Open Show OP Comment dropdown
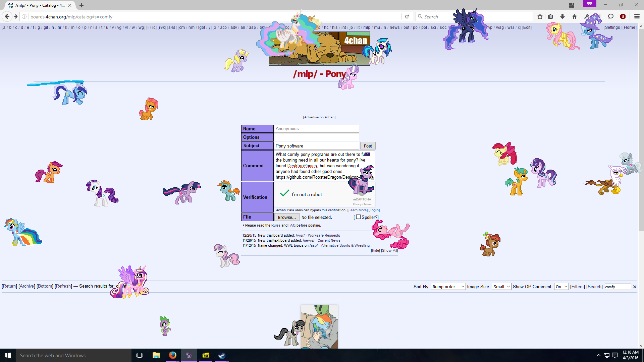The image size is (644, 362). click(561, 287)
